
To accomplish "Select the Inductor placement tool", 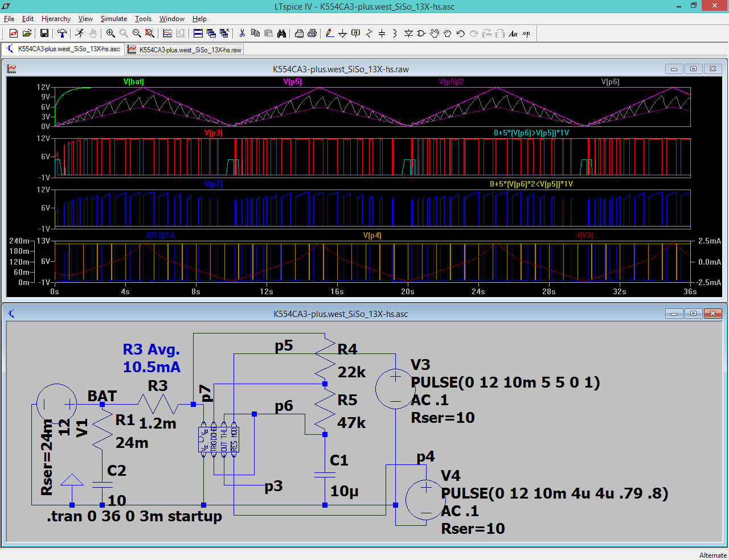I will click(x=395, y=34).
